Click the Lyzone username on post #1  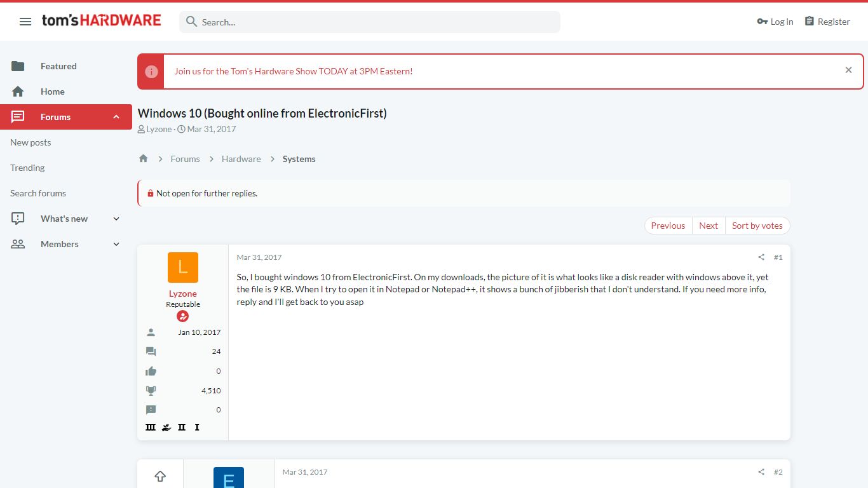[183, 294]
